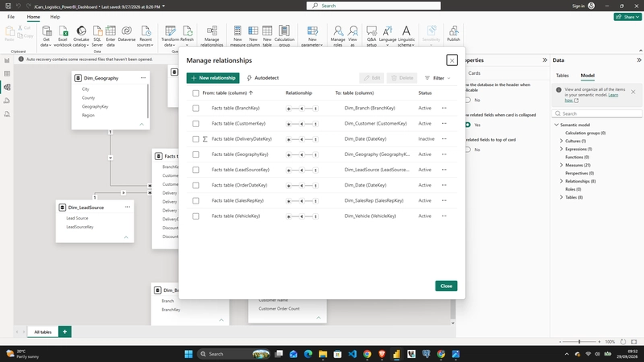Expand the Cultures (1) node

point(561,141)
